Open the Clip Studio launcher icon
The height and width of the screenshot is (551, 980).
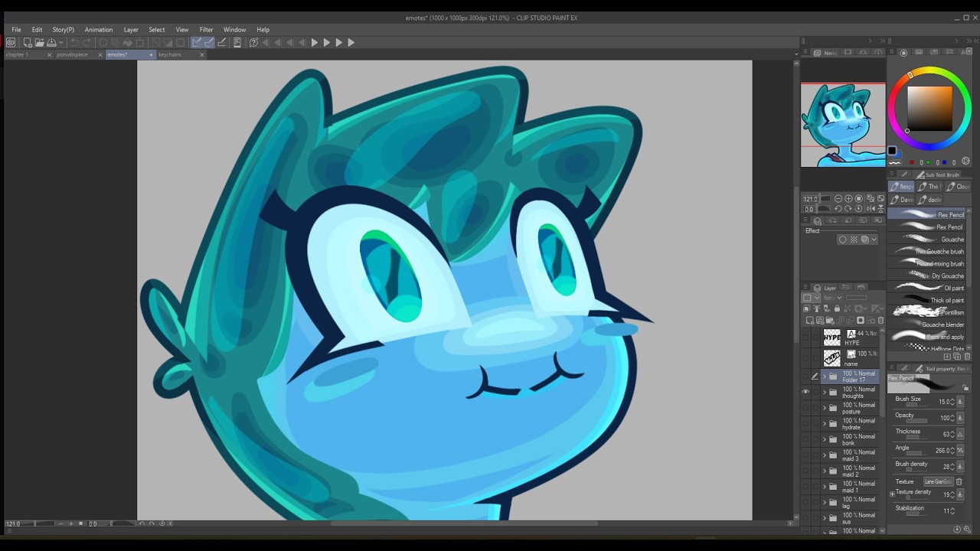11,43
